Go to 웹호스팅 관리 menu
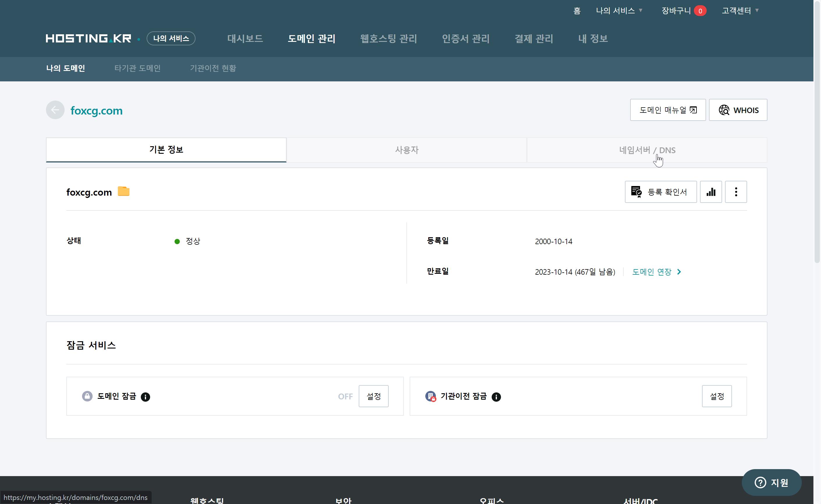821x504 pixels. (x=388, y=39)
